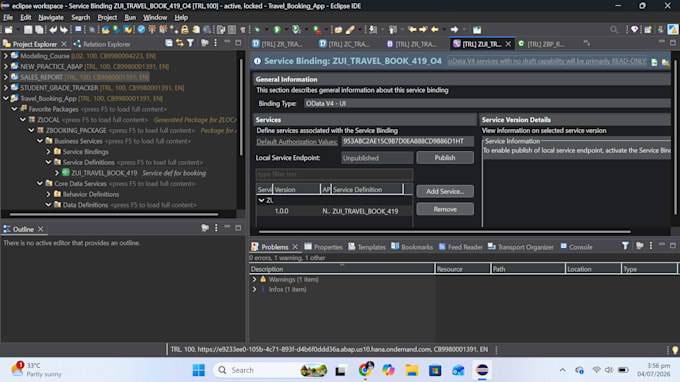Image resolution: width=680 pixels, height=382 pixels.
Task: Click the white Forward navigation arrow
Action: click(454, 29)
